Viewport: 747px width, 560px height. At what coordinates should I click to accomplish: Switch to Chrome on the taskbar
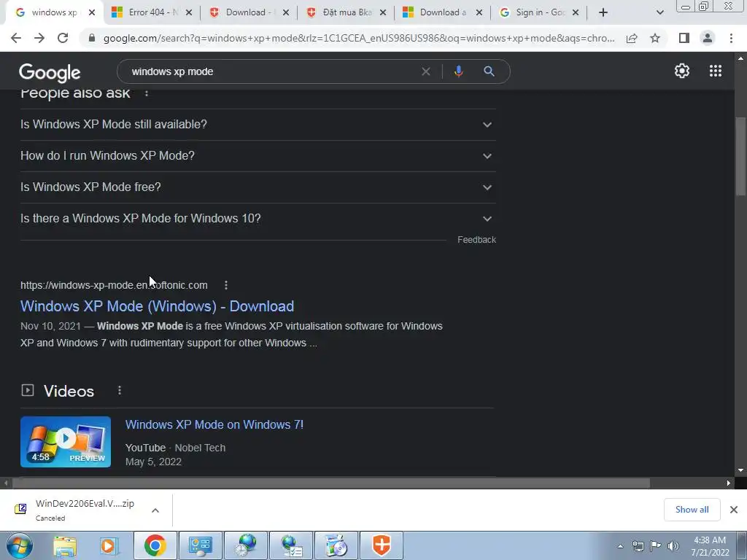tap(155, 545)
